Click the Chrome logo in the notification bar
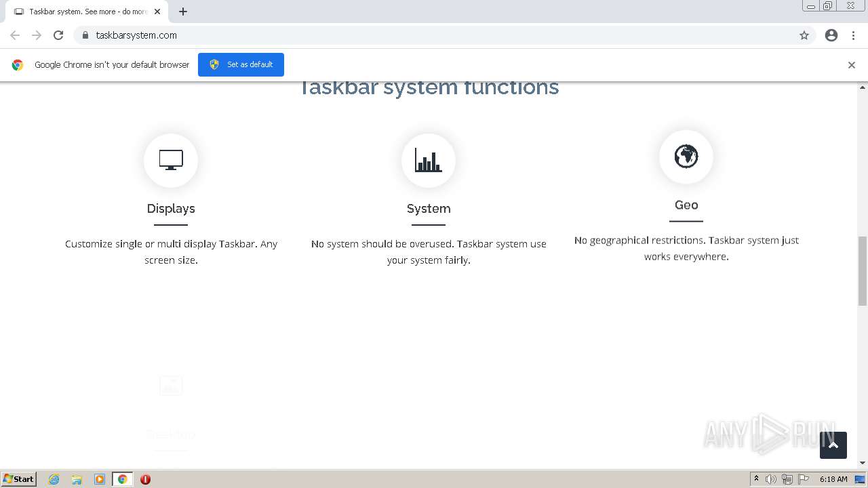Viewport: 868px width, 488px height. [x=18, y=65]
